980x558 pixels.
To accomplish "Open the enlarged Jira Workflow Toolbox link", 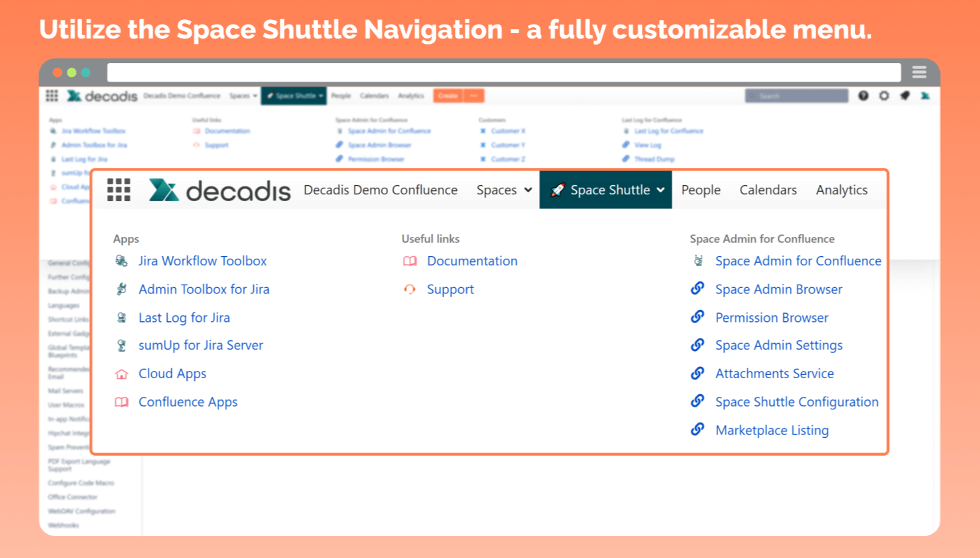I will pos(203,261).
